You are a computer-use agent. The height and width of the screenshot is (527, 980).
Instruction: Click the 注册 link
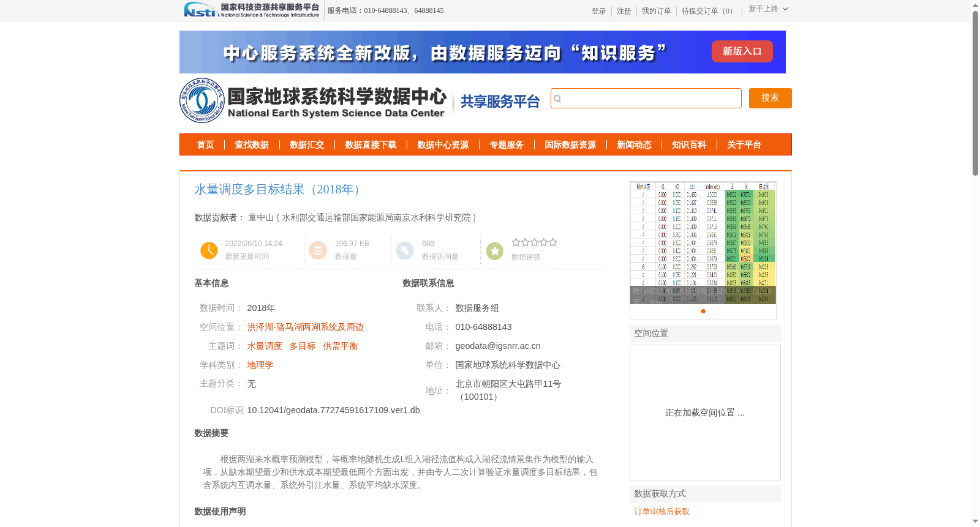click(x=624, y=11)
